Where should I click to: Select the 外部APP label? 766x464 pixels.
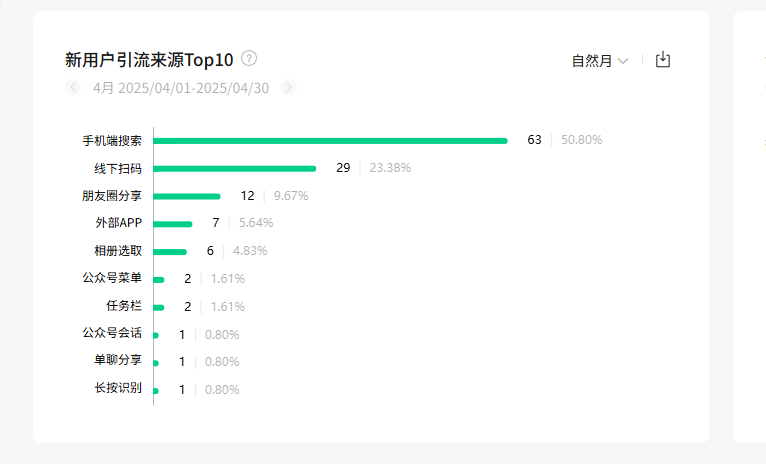(119, 223)
